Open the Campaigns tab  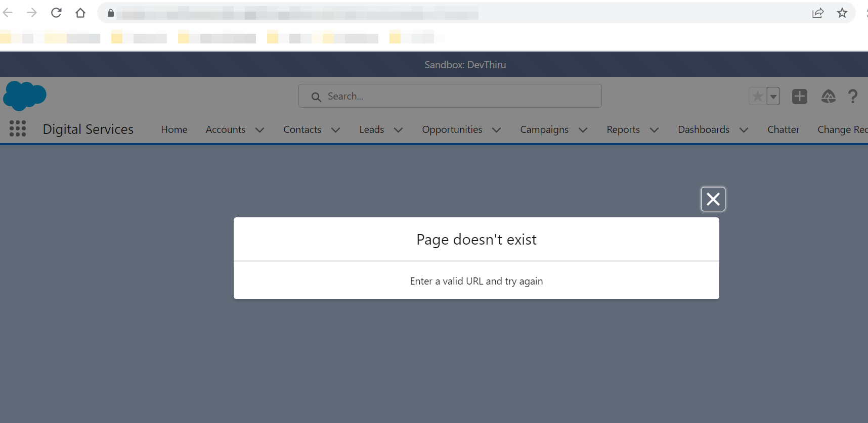(x=544, y=130)
